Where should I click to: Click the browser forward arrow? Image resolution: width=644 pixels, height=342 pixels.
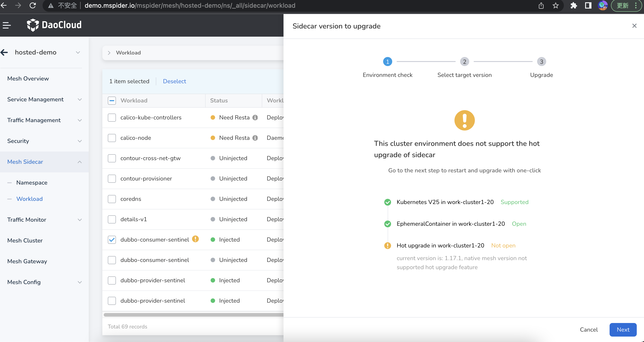tap(18, 5)
